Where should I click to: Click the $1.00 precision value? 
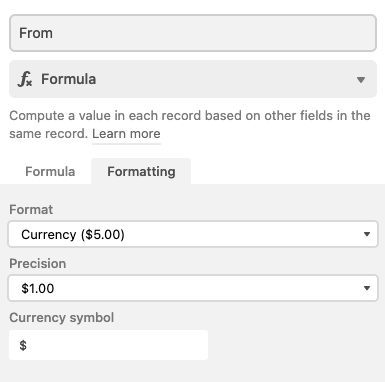pyautogui.click(x=38, y=288)
